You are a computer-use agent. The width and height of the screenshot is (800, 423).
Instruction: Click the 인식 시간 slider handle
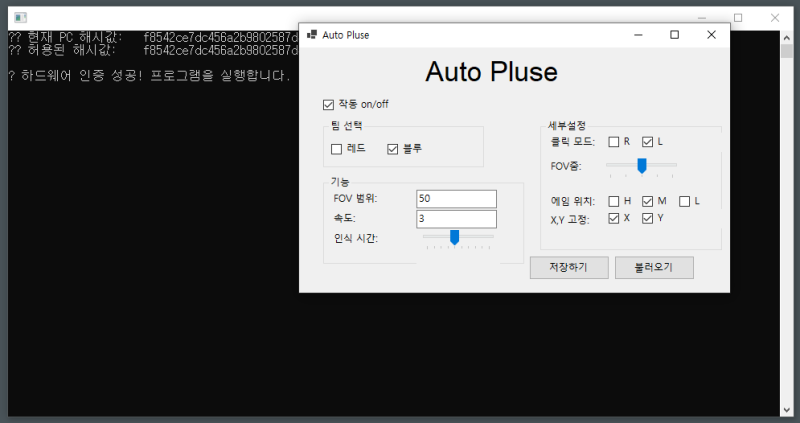[454, 237]
